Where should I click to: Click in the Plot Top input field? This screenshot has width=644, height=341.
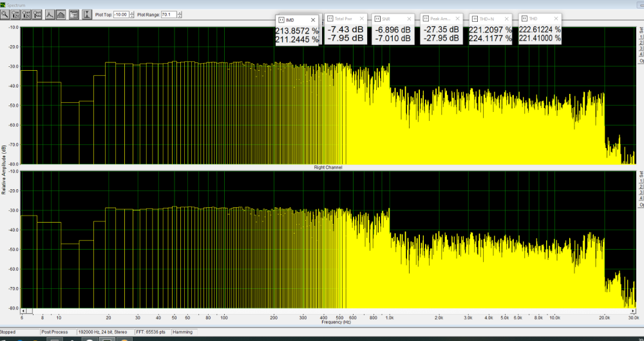(x=120, y=14)
